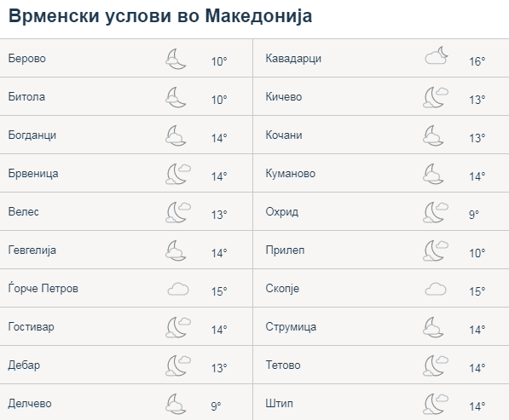Open the Гевгелија forecast link

coord(32,250)
